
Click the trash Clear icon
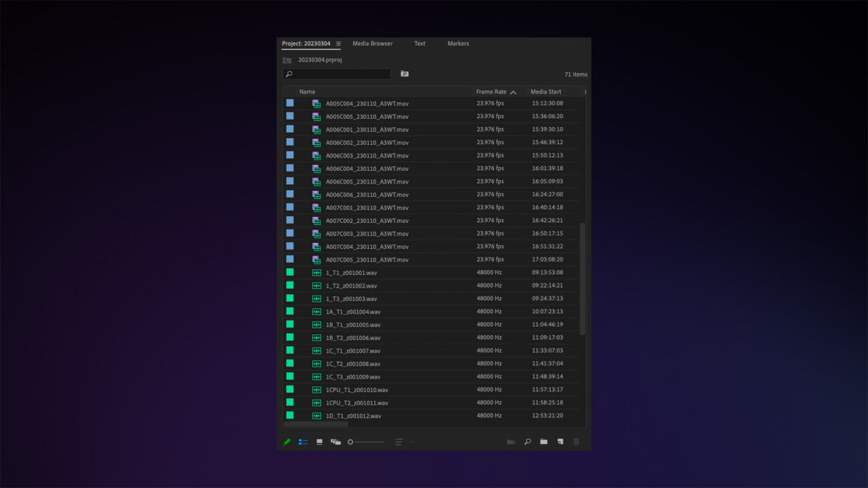point(576,441)
